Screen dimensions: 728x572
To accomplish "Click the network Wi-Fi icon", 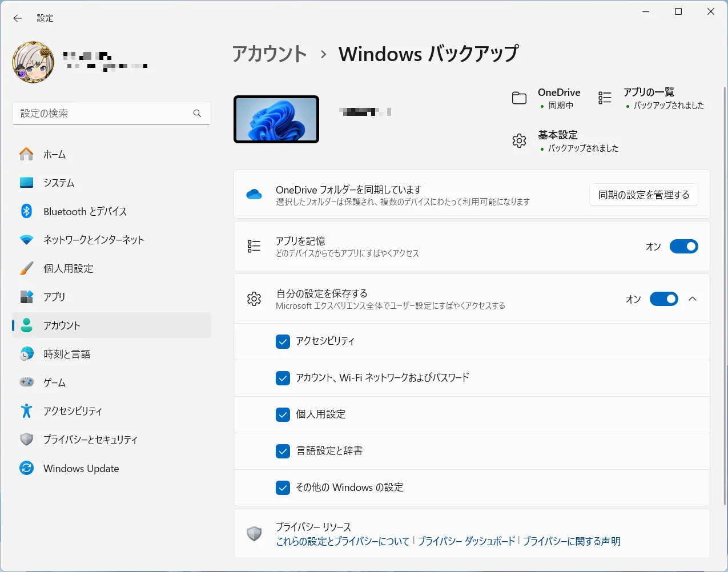I will [26, 240].
